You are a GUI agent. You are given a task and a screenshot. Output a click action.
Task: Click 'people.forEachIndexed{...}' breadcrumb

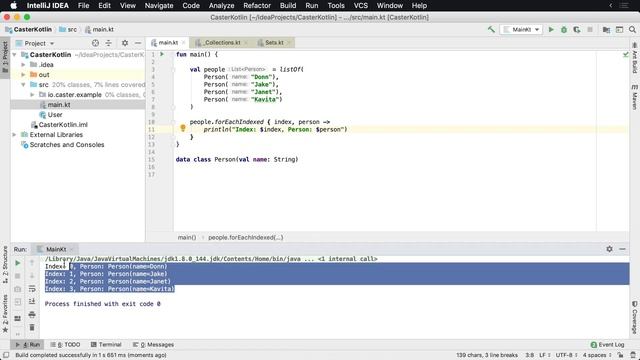245,237
